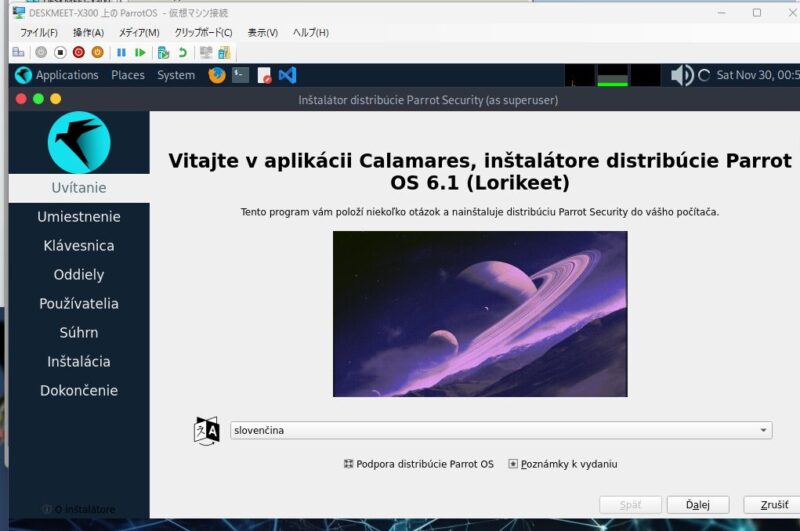The width and height of the screenshot is (800, 531).
Task: Open the Applications menu in Parrot panel
Action: pos(57,75)
